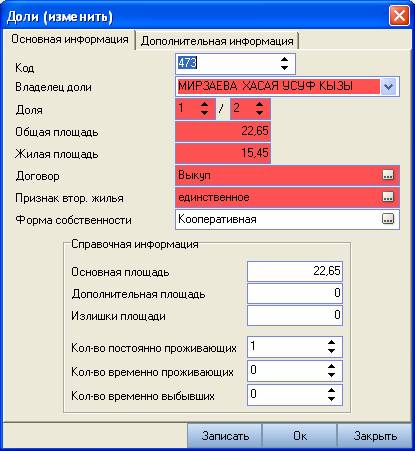The width and height of the screenshot is (415, 451).
Task: Decrease the Код spinner value
Action: (284, 68)
